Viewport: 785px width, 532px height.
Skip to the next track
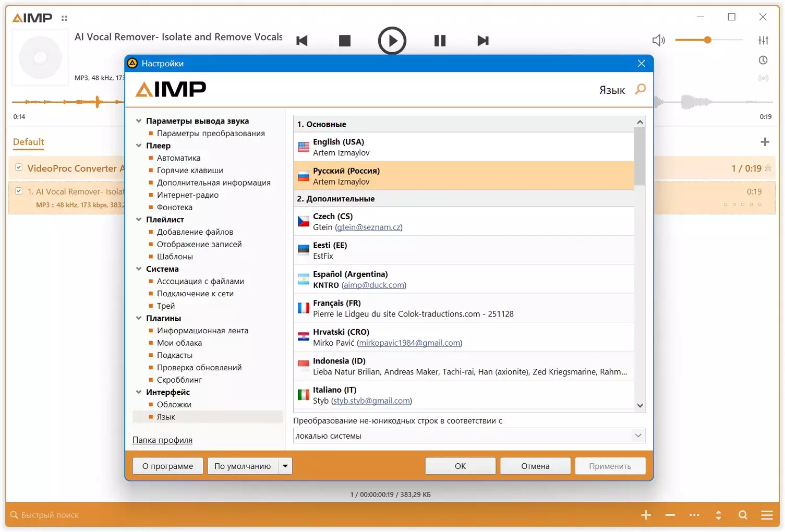click(x=483, y=41)
